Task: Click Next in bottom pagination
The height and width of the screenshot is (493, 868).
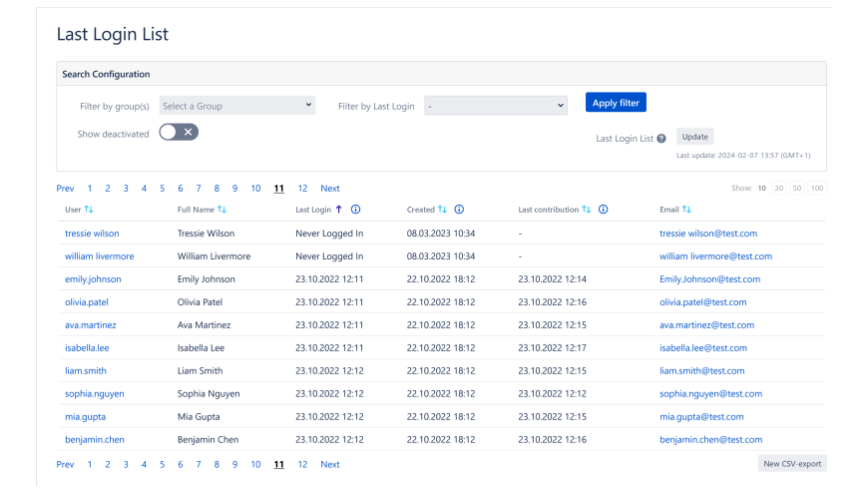Action: [330, 464]
